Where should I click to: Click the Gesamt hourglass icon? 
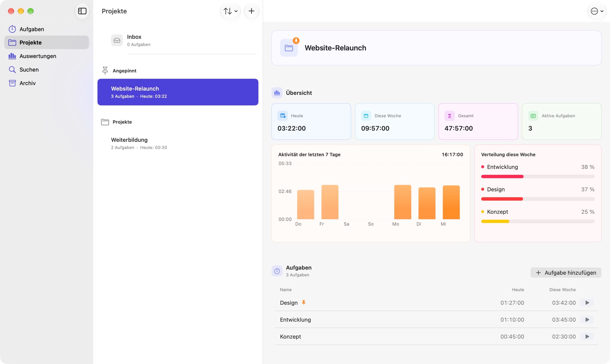(450, 116)
